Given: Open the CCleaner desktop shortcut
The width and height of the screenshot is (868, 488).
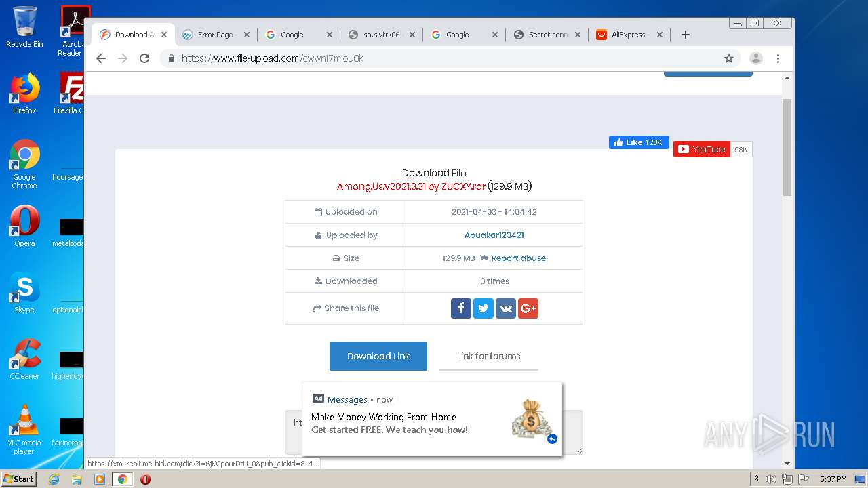Looking at the screenshot, I should [24, 359].
